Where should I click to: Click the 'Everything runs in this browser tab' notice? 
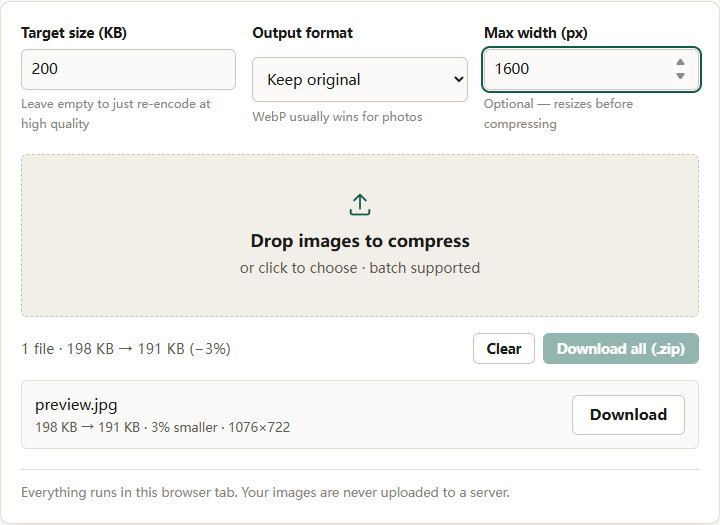click(265, 493)
